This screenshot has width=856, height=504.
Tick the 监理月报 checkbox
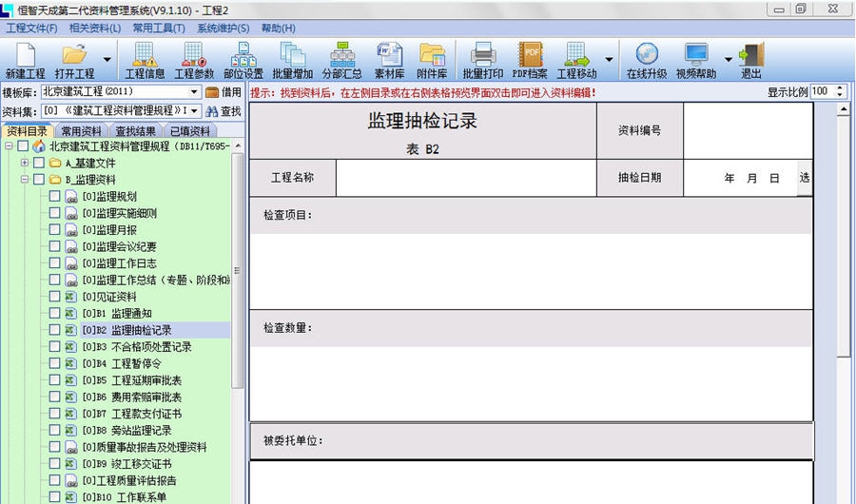[x=55, y=230]
